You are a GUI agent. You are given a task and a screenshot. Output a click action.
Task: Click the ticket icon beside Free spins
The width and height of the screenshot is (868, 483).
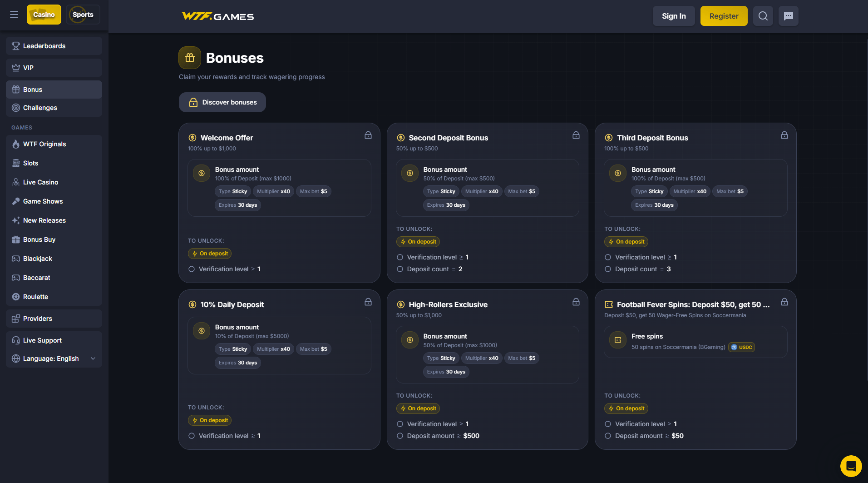[x=618, y=340]
